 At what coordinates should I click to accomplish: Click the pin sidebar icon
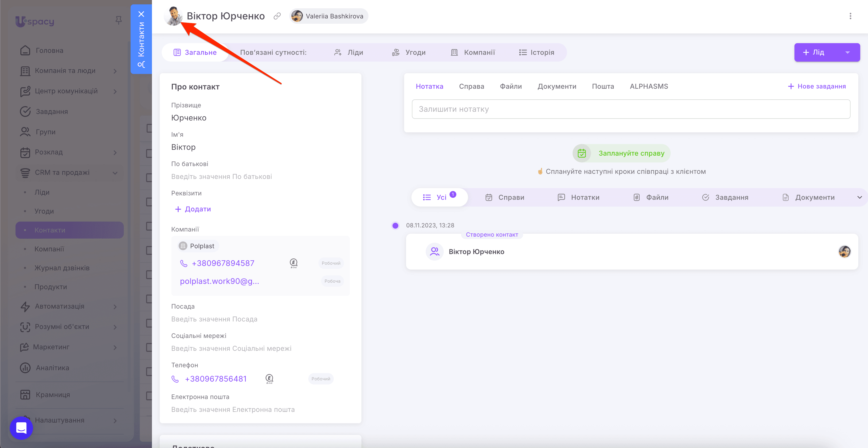118,21
